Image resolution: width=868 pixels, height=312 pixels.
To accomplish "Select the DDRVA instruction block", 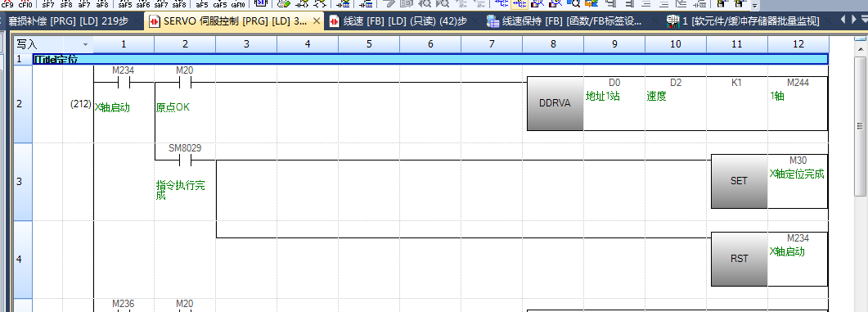I will click(x=555, y=104).
